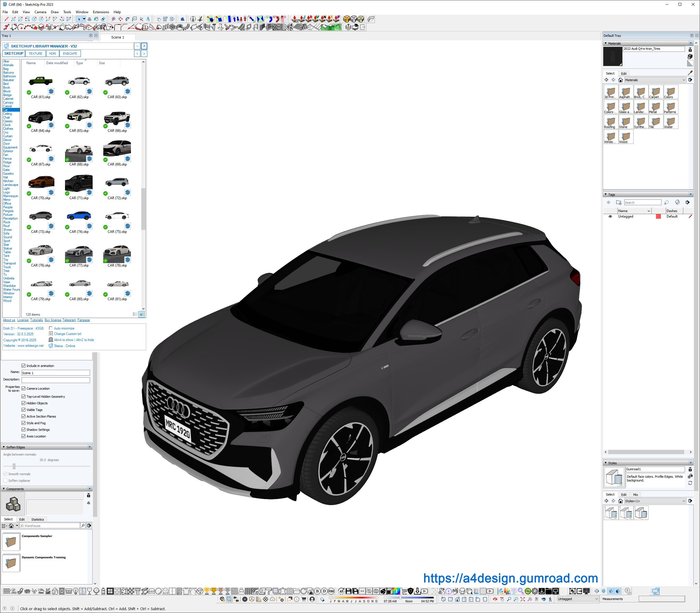
Task: Open the Tutorials link
Action: point(36,320)
